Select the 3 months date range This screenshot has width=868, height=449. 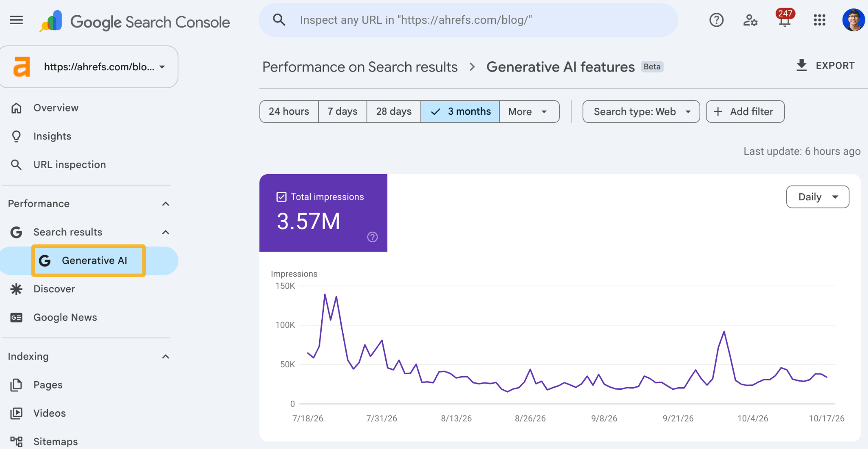(460, 111)
